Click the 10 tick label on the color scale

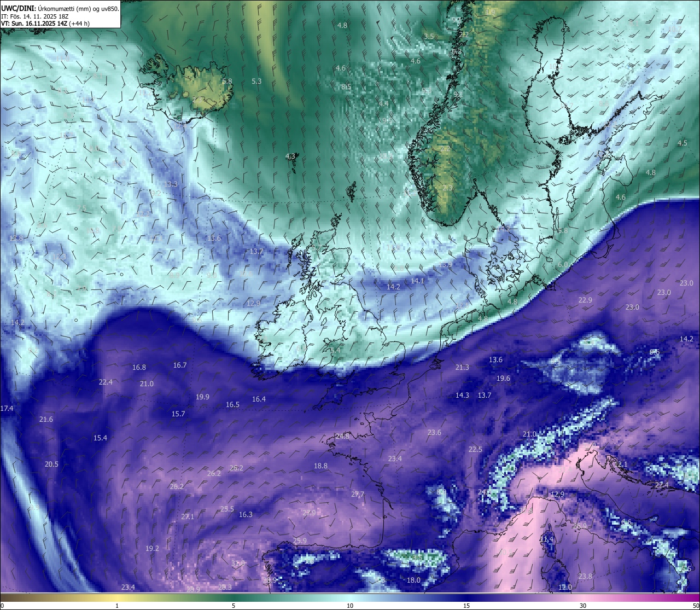click(350, 606)
